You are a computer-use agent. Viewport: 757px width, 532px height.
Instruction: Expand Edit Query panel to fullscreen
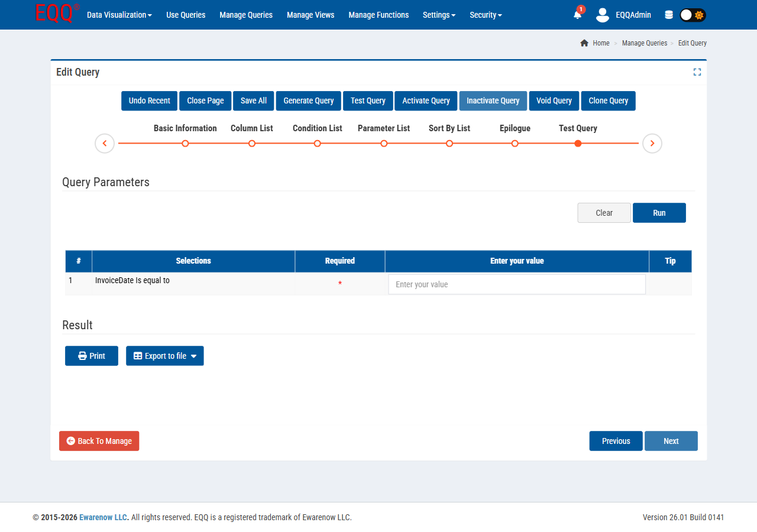tap(697, 72)
